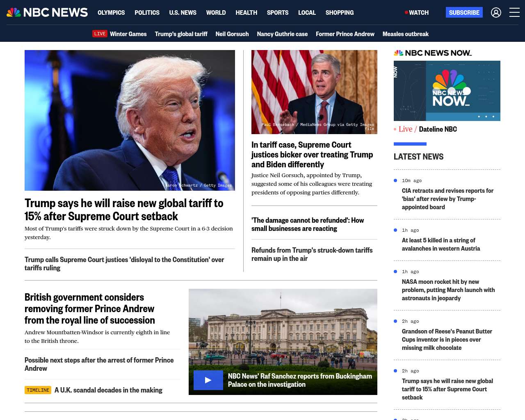Viewport: 525px width, 420px height.
Task: Open the NBC News Now live video thumbnail
Action: (x=447, y=91)
